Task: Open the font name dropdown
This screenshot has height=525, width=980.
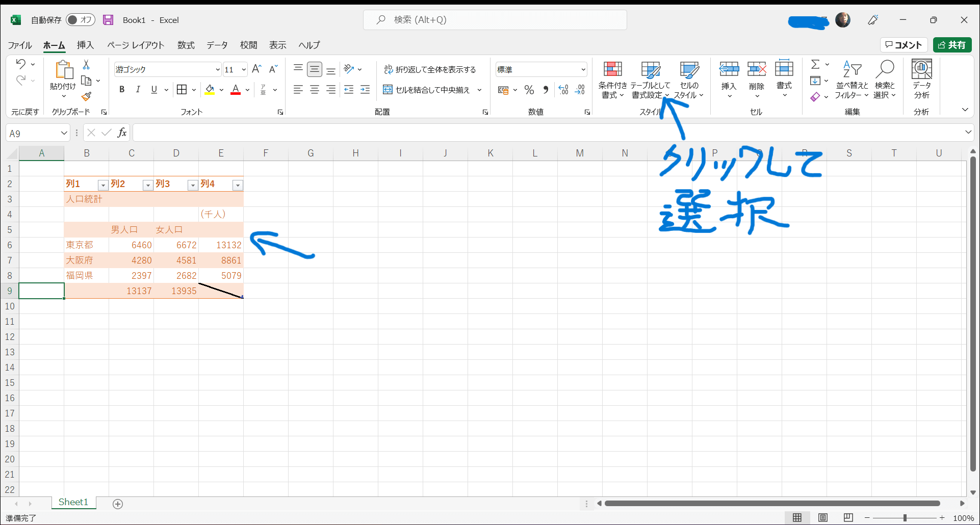Action: 218,70
